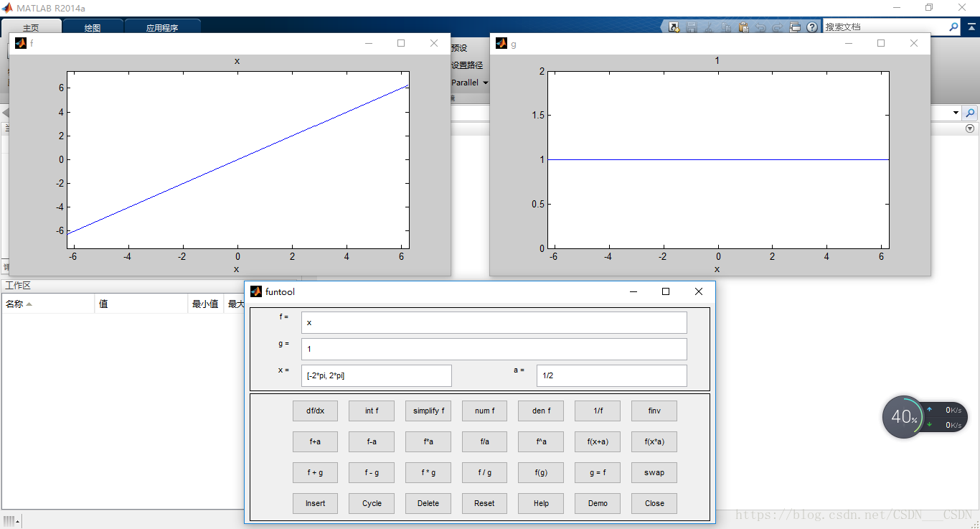Focus the g = input field
The image size is (980, 529).
click(494, 350)
